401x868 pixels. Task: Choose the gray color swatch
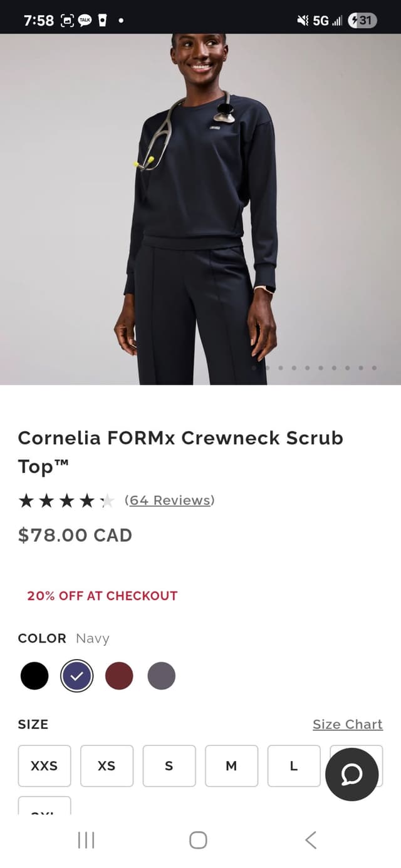click(162, 676)
